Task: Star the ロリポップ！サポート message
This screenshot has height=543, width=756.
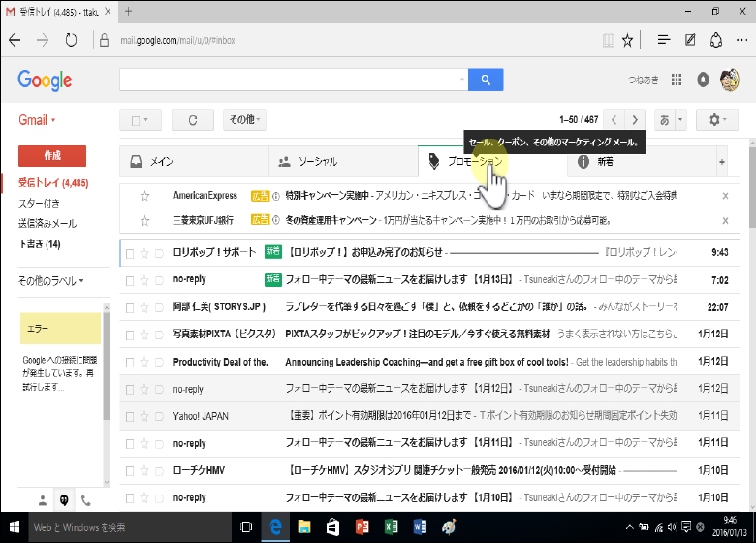Action: [x=144, y=254]
